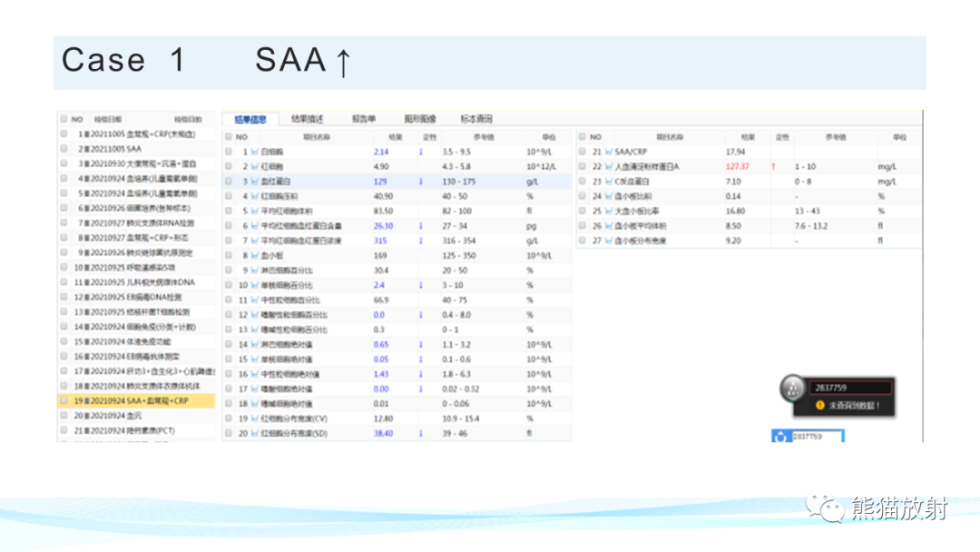Open trend chart icon for result row 6

pos(255,226)
